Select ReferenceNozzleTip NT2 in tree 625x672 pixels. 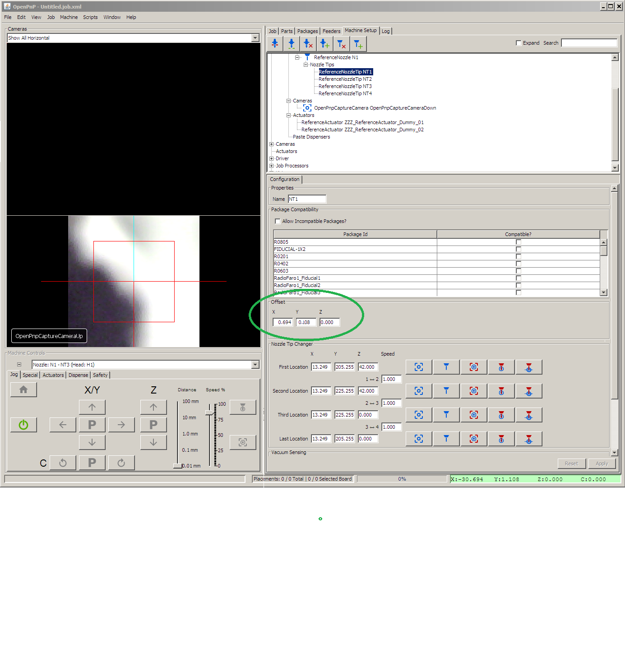(345, 79)
